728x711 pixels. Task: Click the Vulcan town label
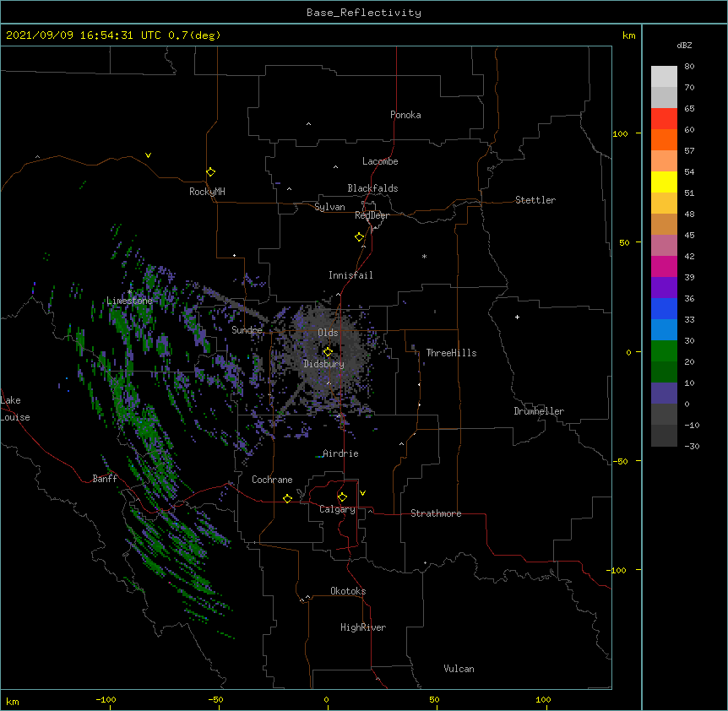[459, 669]
